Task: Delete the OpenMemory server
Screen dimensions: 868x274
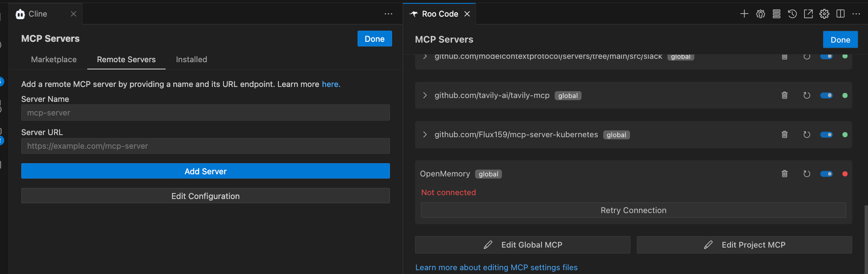Action: (x=785, y=173)
